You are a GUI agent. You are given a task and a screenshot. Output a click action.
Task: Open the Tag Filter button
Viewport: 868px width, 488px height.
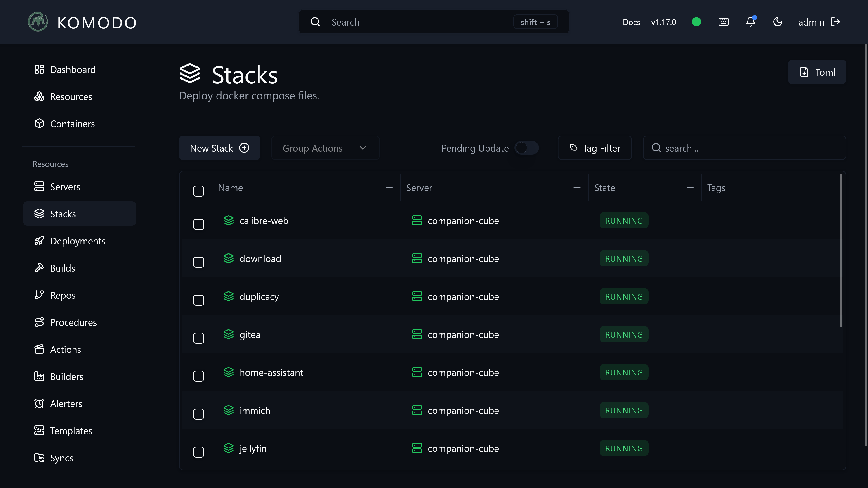595,148
